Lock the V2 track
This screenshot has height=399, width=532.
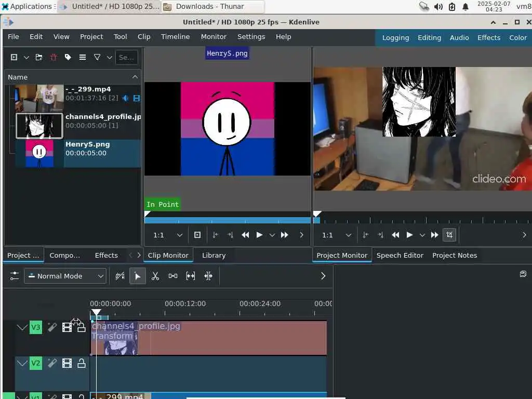point(82,363)
